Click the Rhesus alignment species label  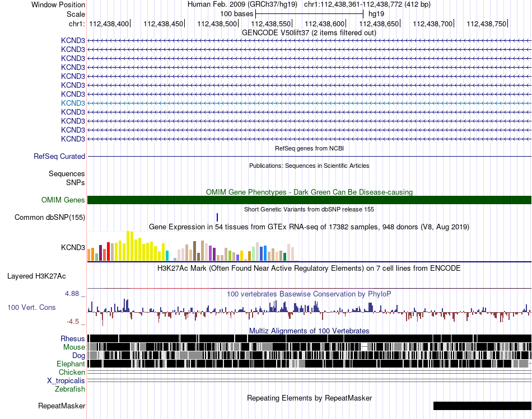tap(73, 338)
